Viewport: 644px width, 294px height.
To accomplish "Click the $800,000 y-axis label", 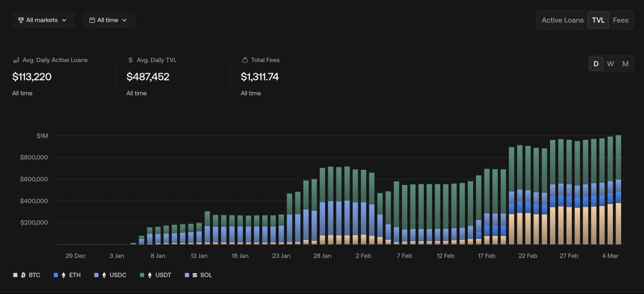I will (33, 158).
